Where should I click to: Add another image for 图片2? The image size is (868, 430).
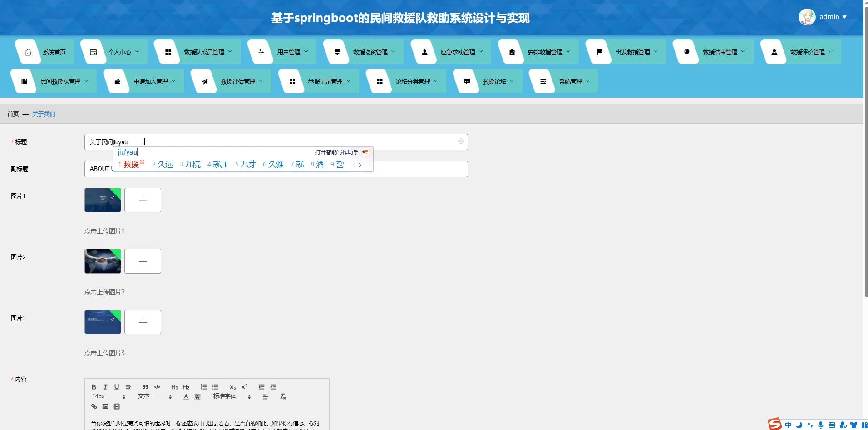(x=143, y=261)
